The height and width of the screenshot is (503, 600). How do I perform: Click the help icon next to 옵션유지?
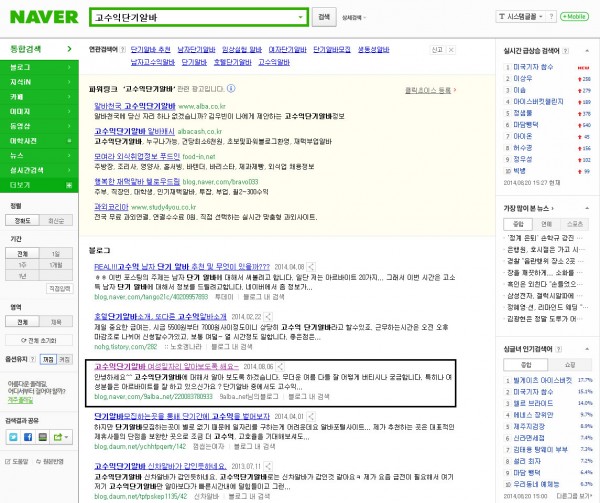tap(33, 359)
